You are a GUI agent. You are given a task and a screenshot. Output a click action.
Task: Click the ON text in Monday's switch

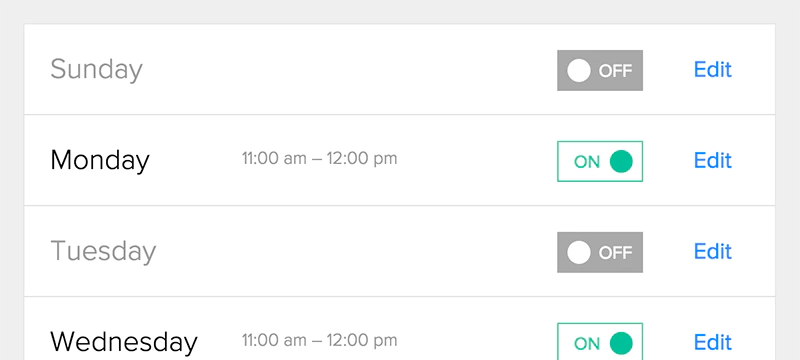click(587, 162)
